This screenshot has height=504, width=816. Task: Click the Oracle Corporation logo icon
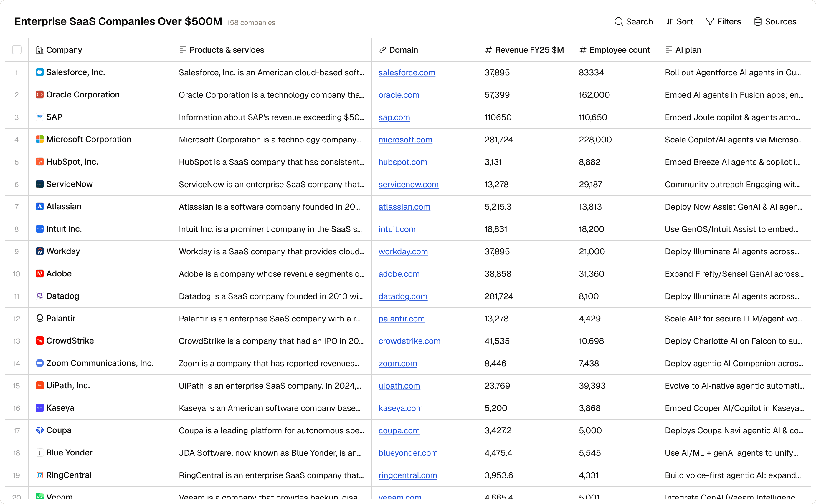click(x=40, y=94)
